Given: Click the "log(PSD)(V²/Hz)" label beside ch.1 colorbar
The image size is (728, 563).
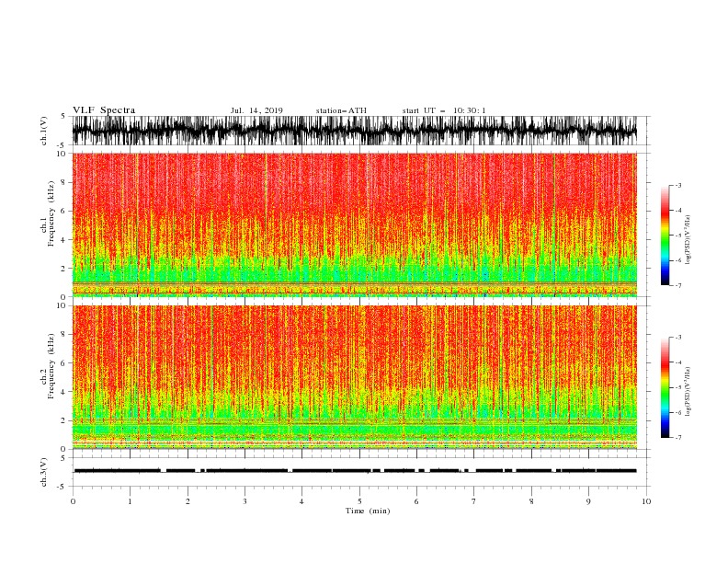Looking at the screenshot, I should pos(688,240).
